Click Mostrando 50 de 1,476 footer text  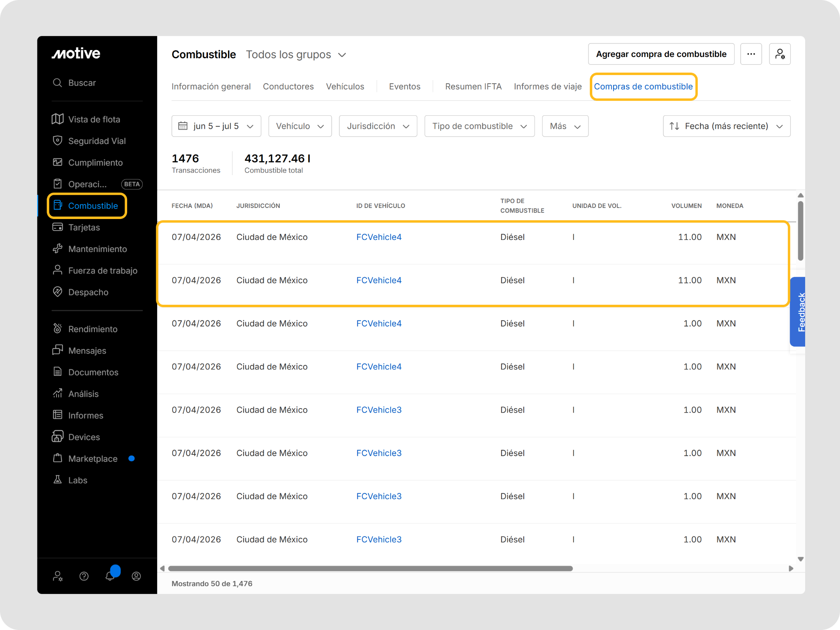click(212, 584)
